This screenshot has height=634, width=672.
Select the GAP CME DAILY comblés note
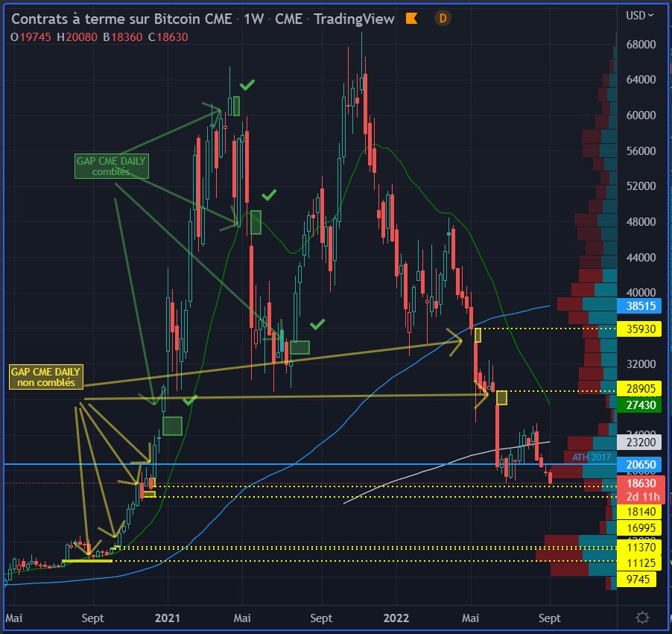pos(112,166)
